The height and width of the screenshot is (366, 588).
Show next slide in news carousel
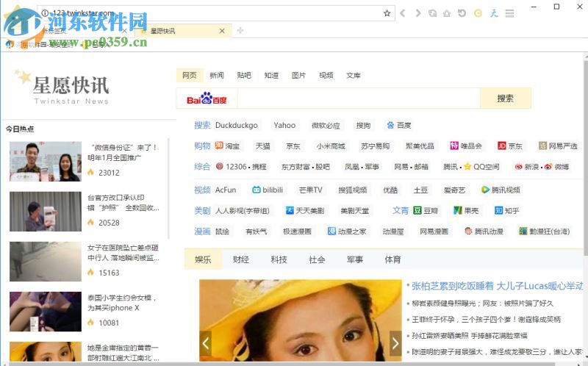pyautogui.click(x=395, y=342)
